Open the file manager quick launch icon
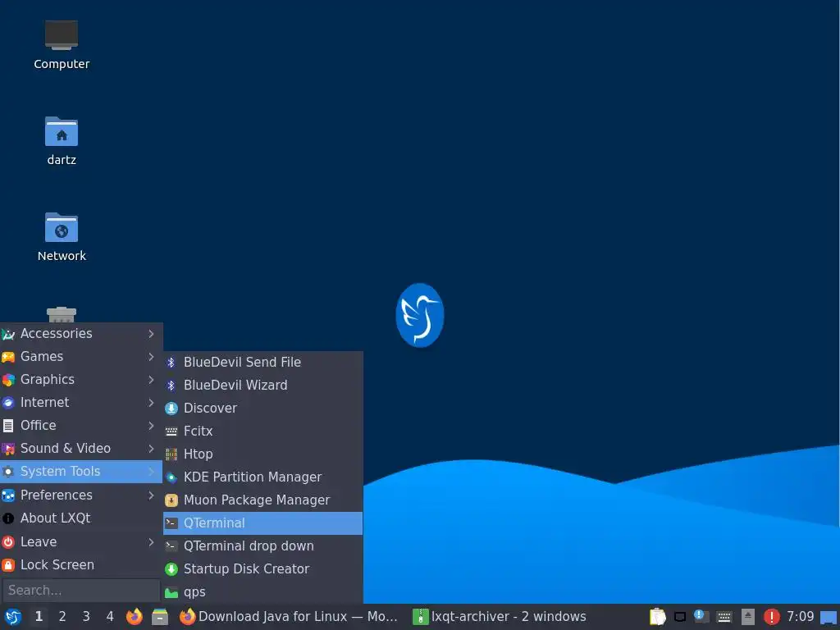The height and width of the screenshot is (630, 840). click(159, 617)
